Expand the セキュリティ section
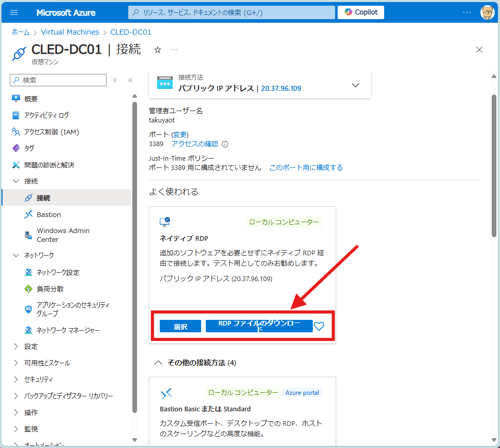500x448 pixels. (16, 379)
